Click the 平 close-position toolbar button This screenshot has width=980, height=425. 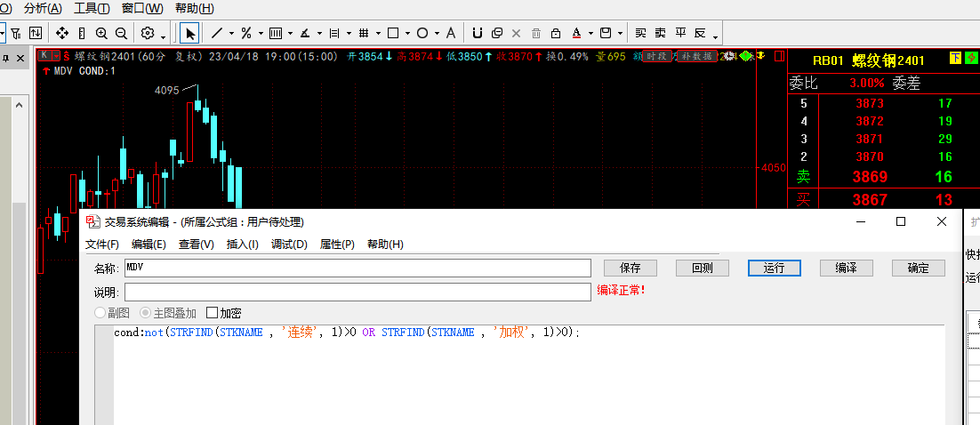pyautogui.click(x=680, y=33)
